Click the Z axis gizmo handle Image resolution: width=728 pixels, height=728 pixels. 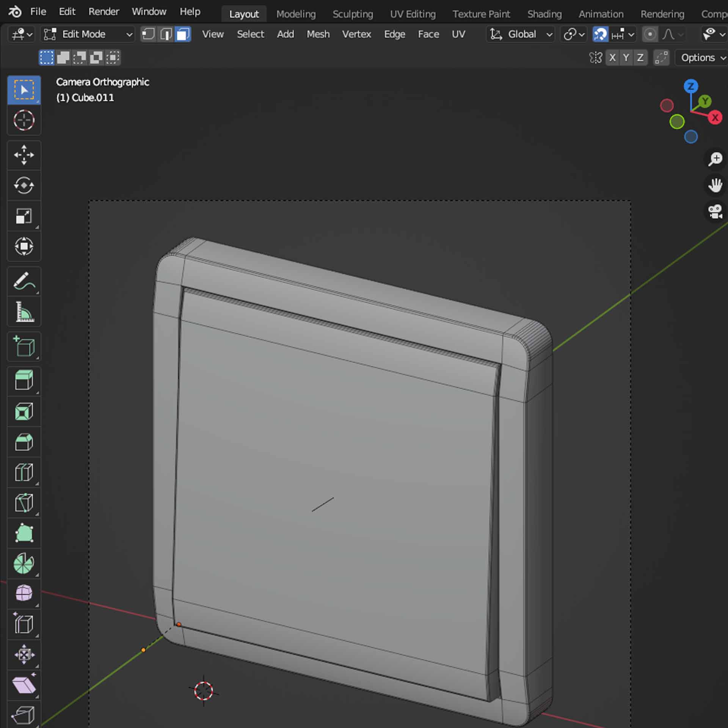pyautogui.click(x=690, y=86)
